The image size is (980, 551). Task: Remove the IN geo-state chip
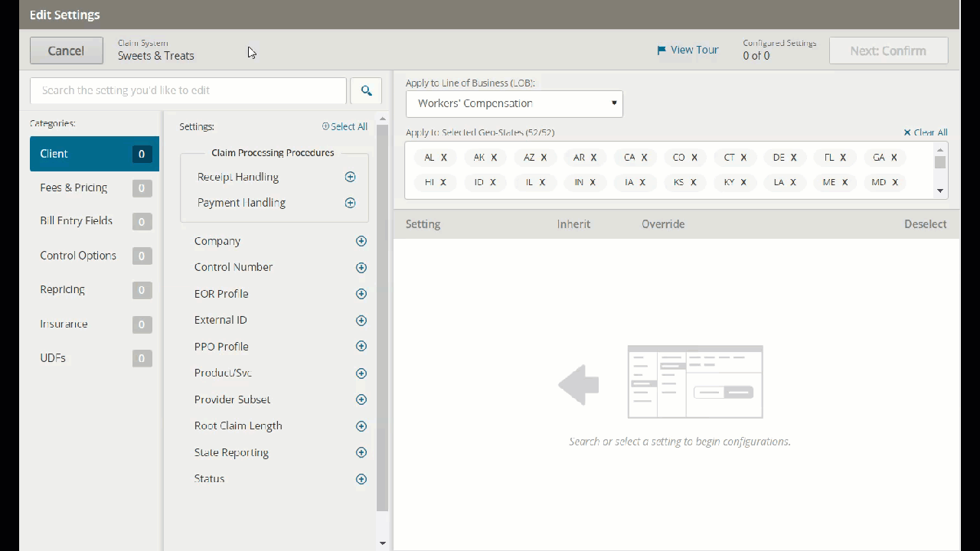coord(593,182)
